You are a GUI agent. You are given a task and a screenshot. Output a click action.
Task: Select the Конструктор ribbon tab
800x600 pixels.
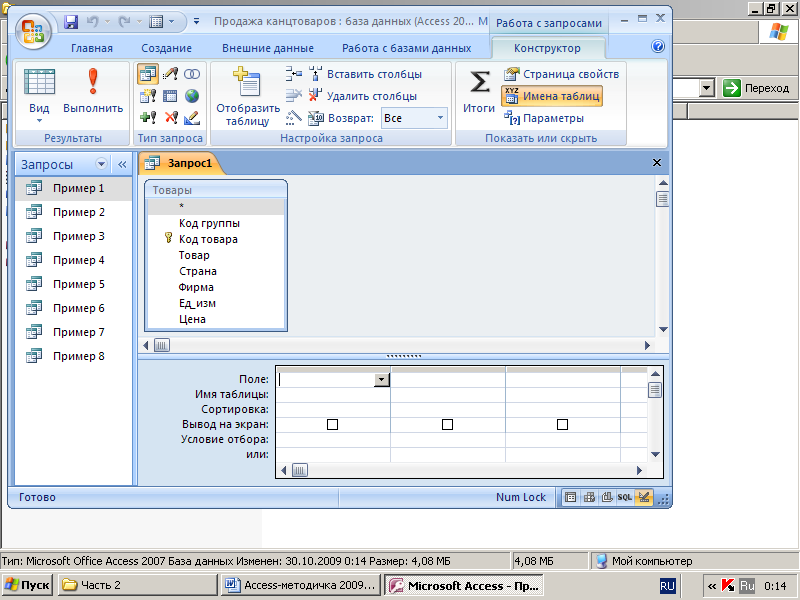point(547,48)
